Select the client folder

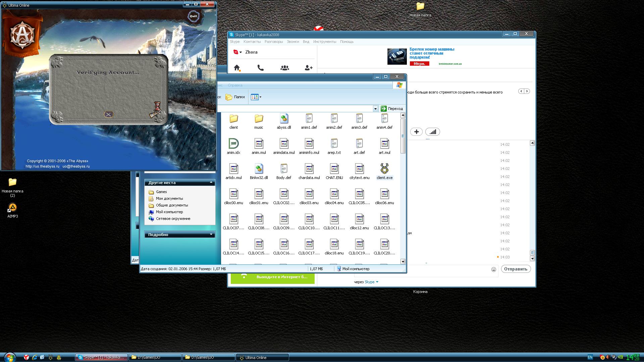[x=234, y=121]
